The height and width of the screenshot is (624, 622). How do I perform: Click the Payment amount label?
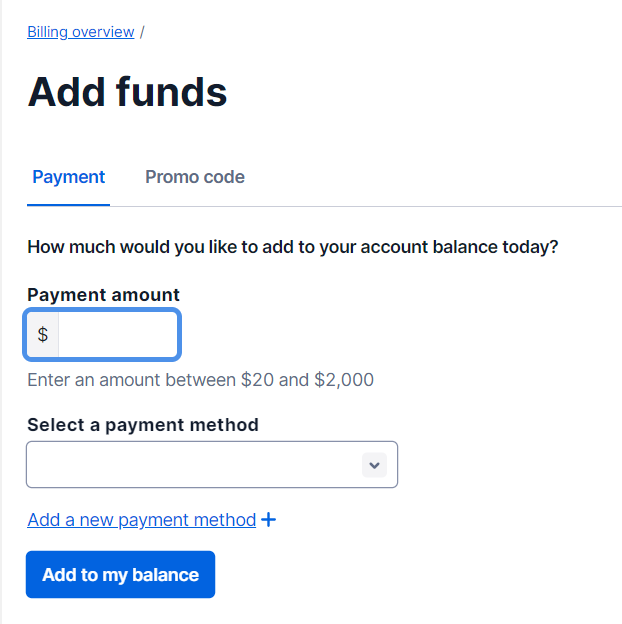tap(104, 295)
